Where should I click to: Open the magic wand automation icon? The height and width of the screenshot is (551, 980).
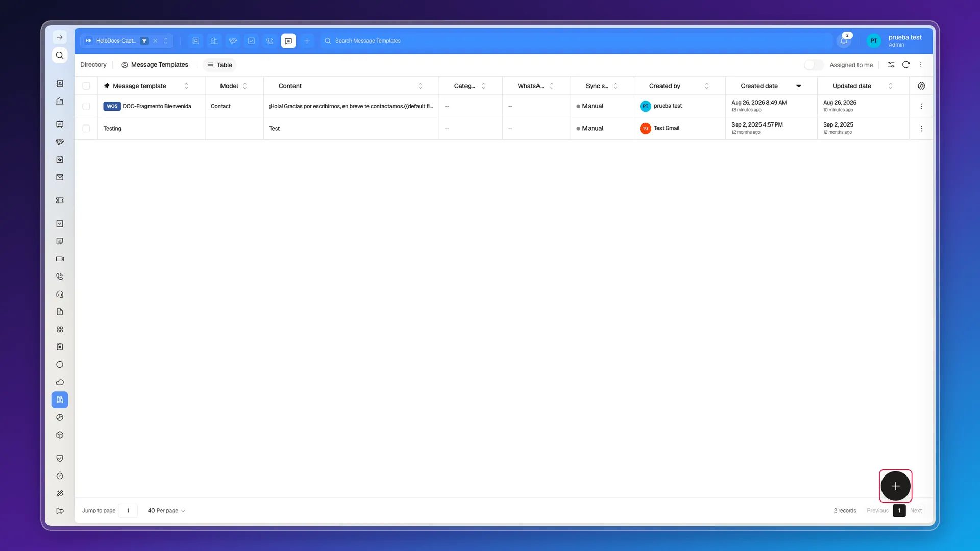coord(60,493)
